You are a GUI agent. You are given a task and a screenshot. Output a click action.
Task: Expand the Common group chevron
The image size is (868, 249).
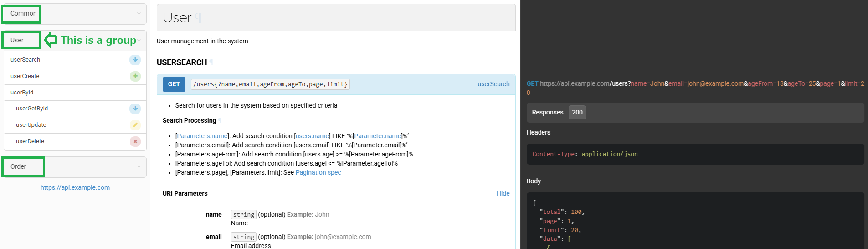[x=139, y=13]
